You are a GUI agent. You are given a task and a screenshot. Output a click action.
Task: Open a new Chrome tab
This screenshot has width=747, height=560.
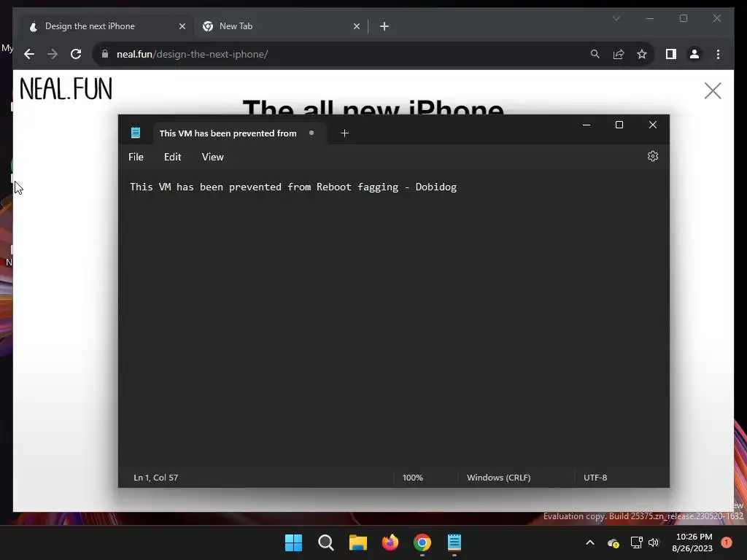384,27
